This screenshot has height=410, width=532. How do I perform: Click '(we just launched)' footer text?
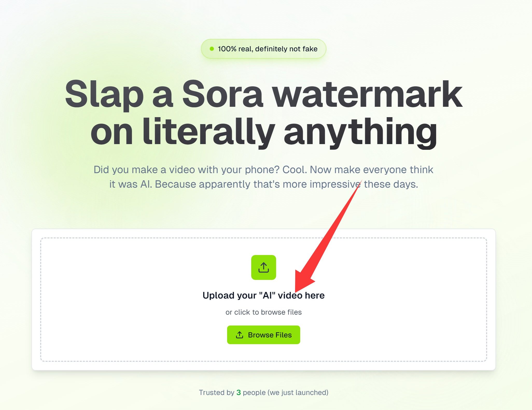pyautogui.click(x=298, y=392)
